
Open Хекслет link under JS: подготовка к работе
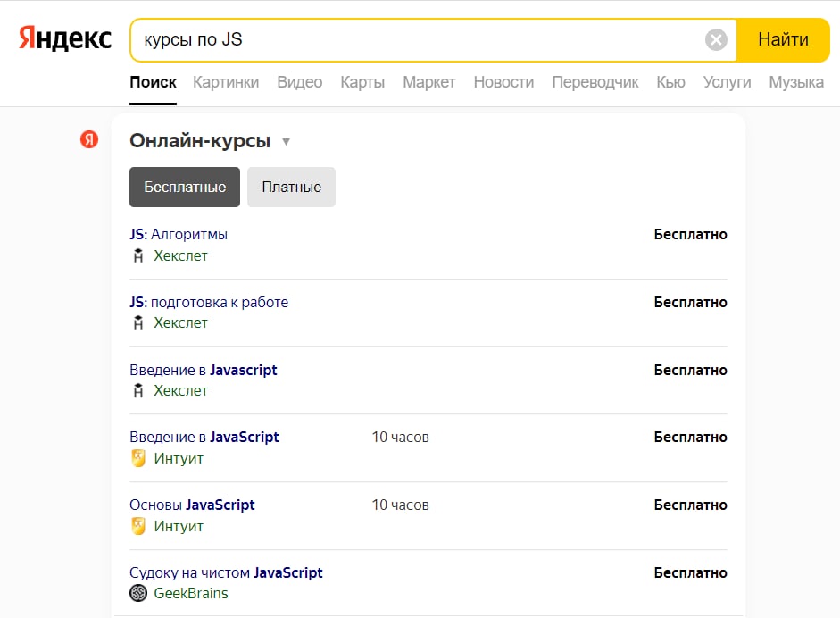(180, 322)
